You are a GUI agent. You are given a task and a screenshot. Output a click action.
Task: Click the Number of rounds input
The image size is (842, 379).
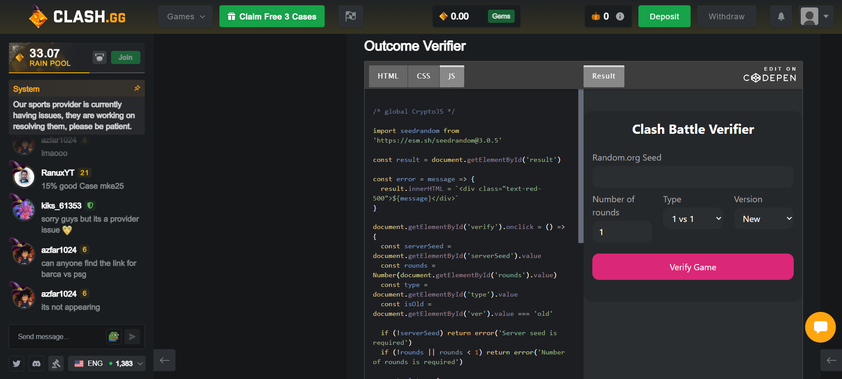[x=622, y=232]
